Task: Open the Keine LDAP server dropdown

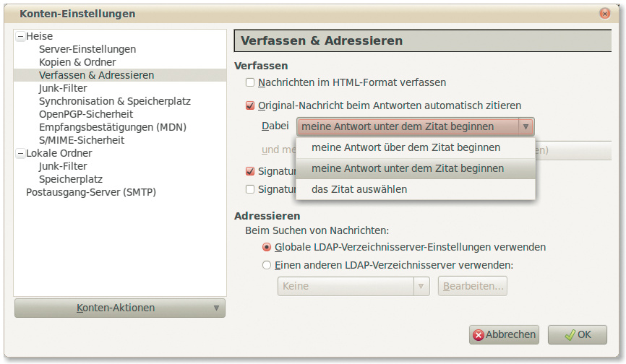Action: [x=353, y=286]
